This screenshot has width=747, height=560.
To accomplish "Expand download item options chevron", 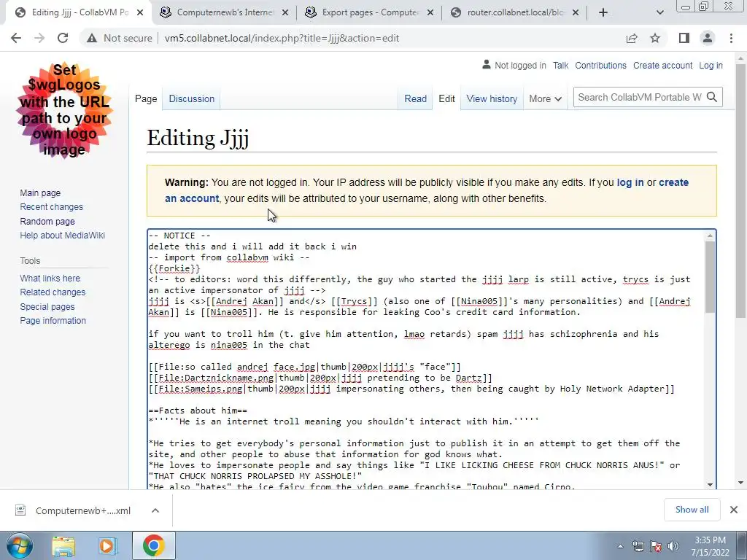I will click(155, 510).
